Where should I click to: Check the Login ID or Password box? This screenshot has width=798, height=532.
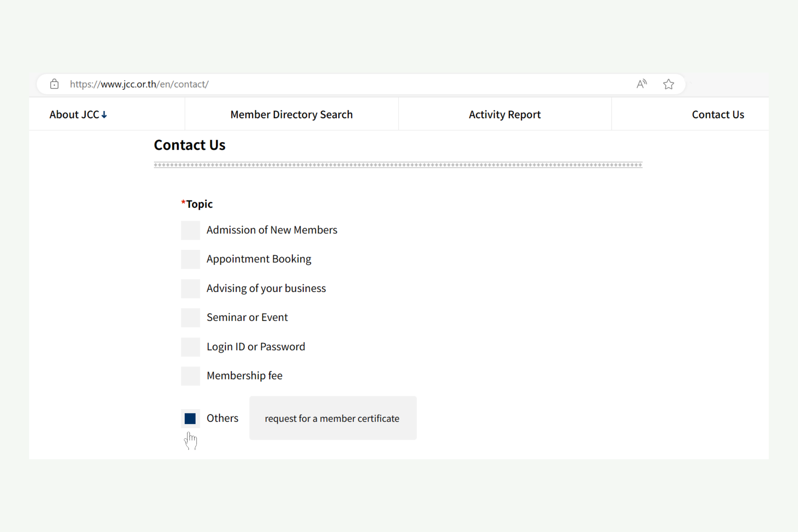[x=190, y=347]
